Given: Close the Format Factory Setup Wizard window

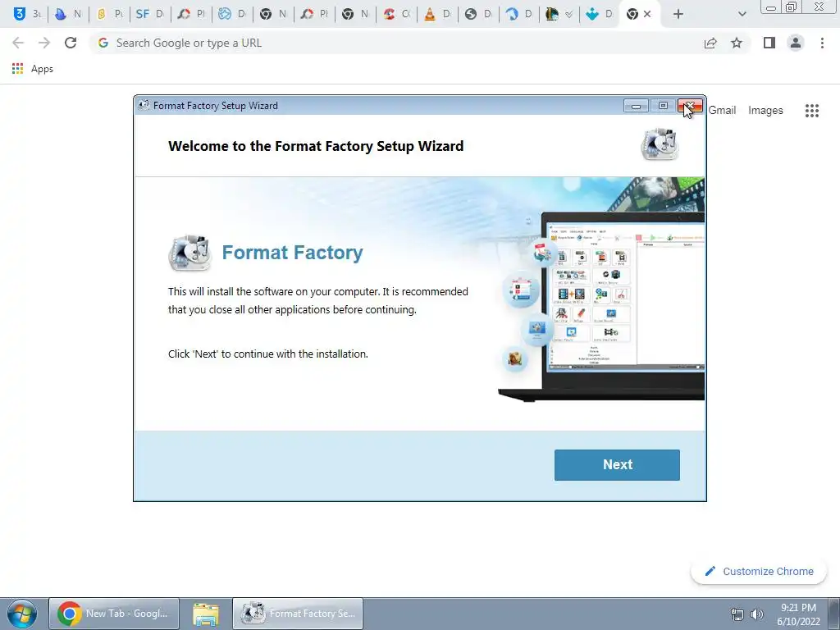Looking at the screenshot, I should pos(690,106).
